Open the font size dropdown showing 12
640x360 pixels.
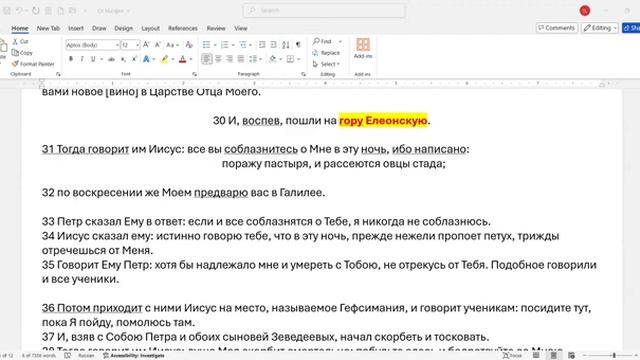click(138, 44)
